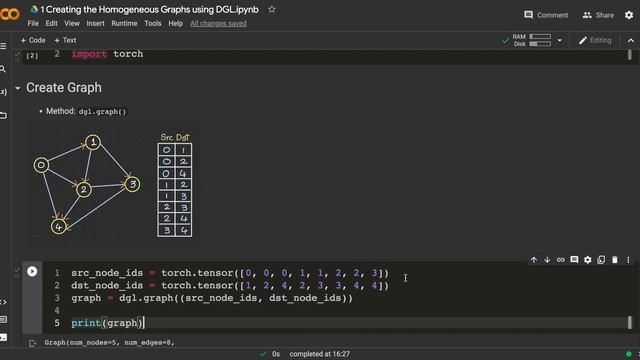Image resolution: width=640 pixels, height=360 pixels.
Task: Click the Graph(num_nodes=5 output text
Action: point(109,342)
